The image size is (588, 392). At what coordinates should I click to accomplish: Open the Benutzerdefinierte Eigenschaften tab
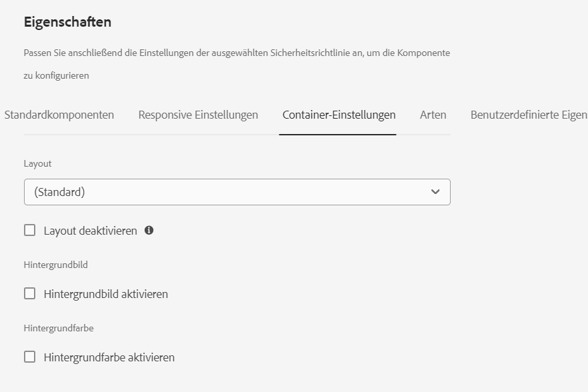click(528, 115)
